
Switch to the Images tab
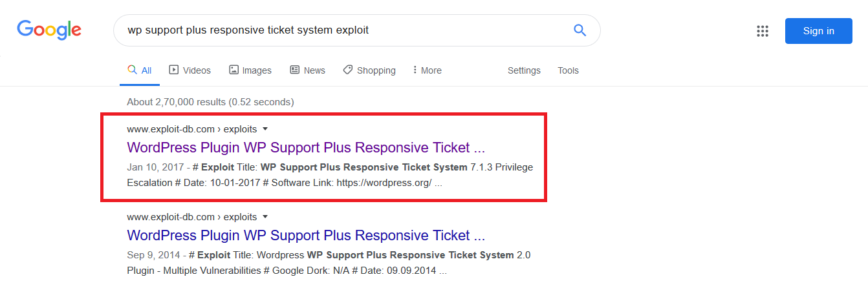coord(250,70)
